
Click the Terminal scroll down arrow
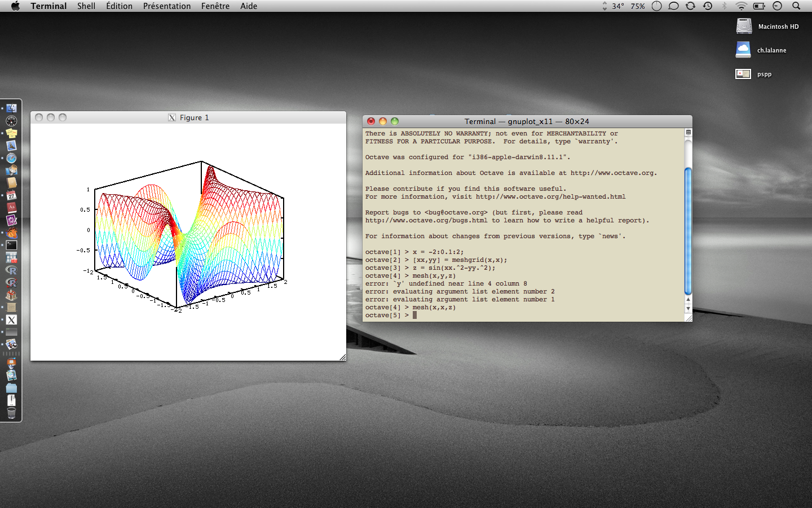[688, 309]
